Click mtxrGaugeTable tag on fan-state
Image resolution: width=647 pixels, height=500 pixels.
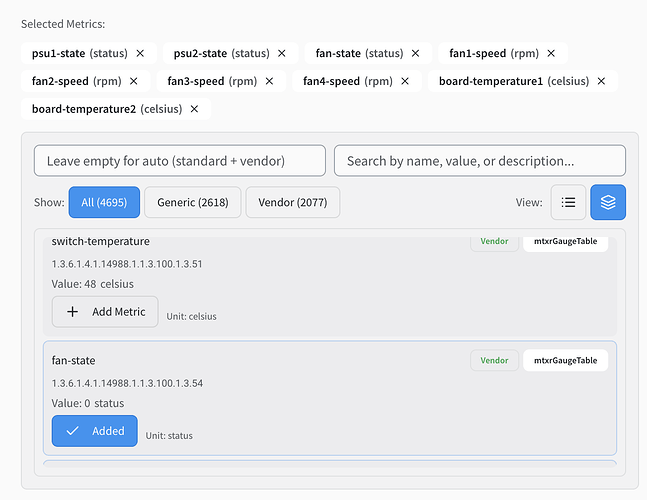pos(565,360)
